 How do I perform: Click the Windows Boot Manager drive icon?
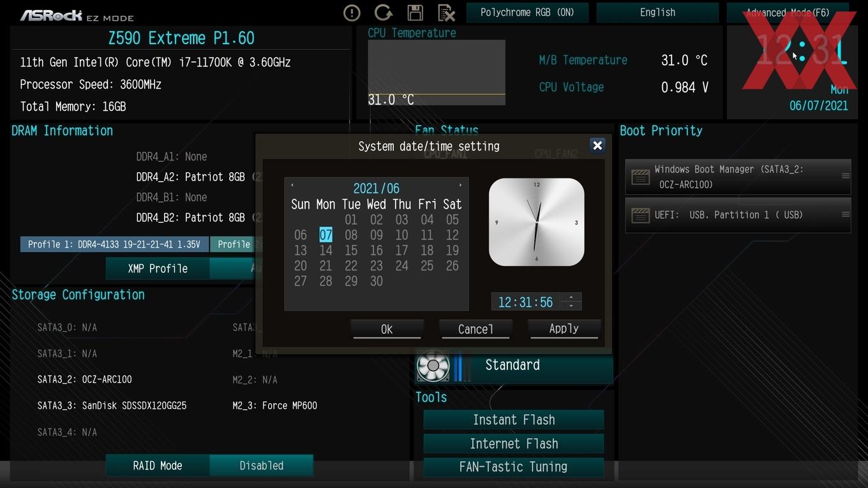pos(640,177)
